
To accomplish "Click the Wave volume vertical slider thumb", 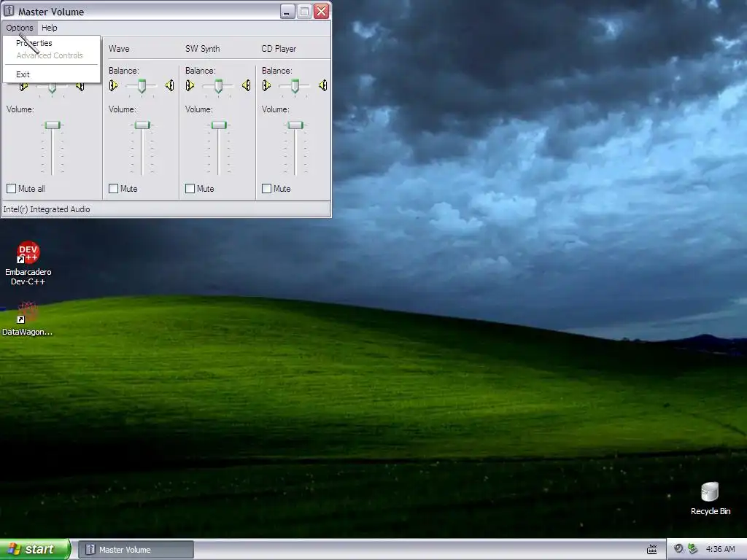I will pyautogui.click(x=142, y=125).
